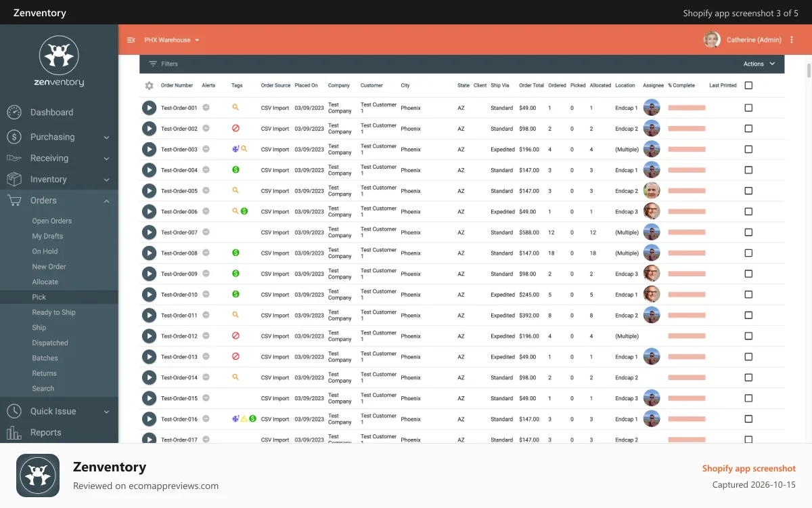
Task: Navigate to Ready to Ship
Action: tap(53, 312)
